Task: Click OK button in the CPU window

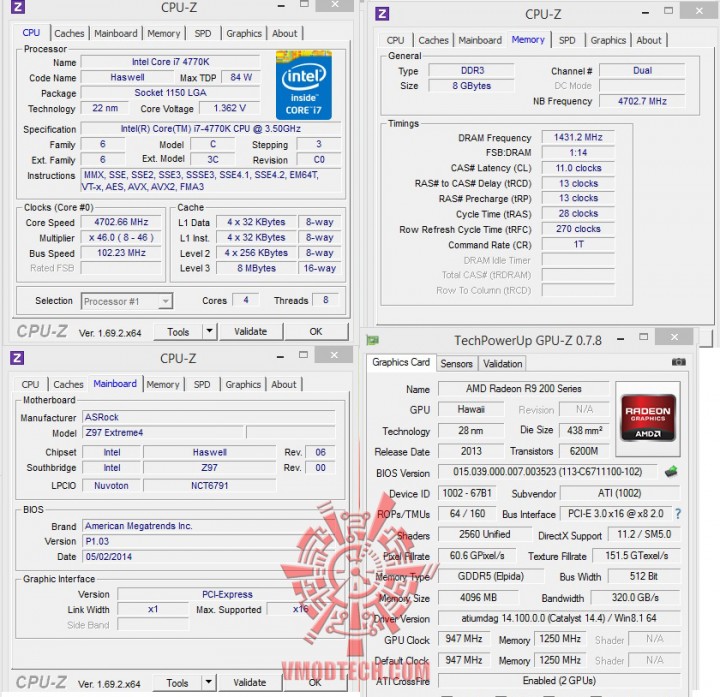Action: (x=316, y=332)
